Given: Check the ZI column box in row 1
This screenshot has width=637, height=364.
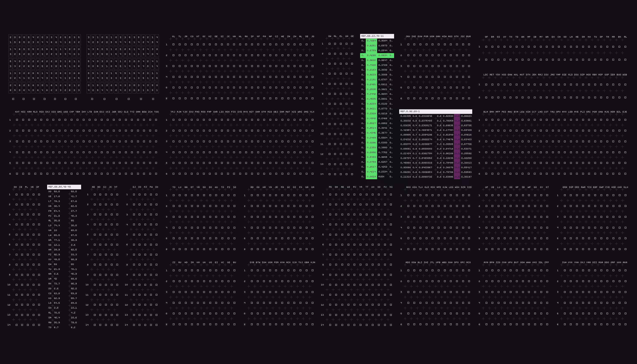Looking at the screenshot, I should coord(173,271).
